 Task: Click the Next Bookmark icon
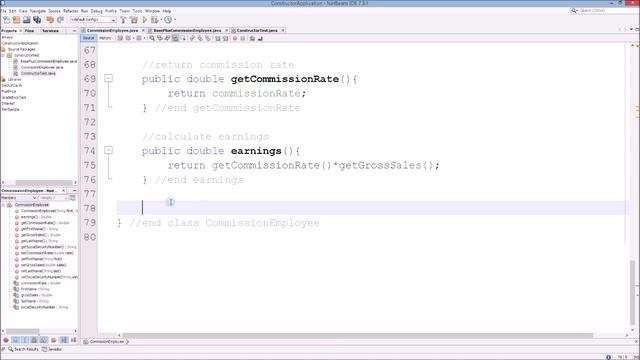200,38
